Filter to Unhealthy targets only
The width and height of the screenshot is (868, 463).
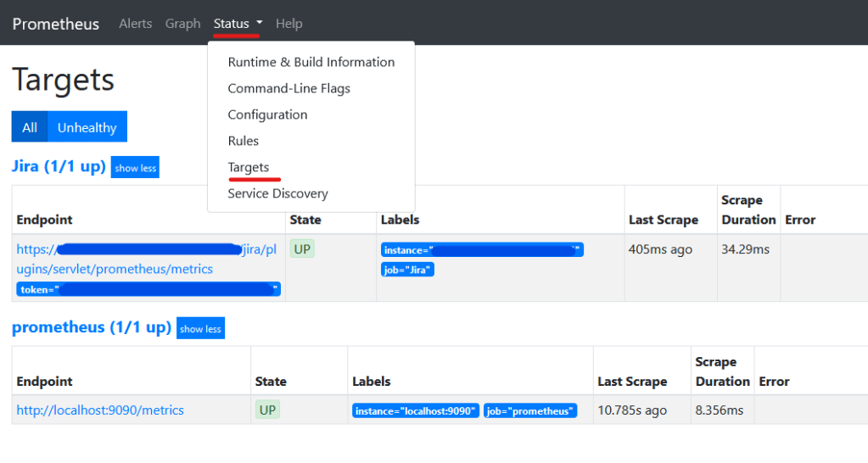click(87, 127)
